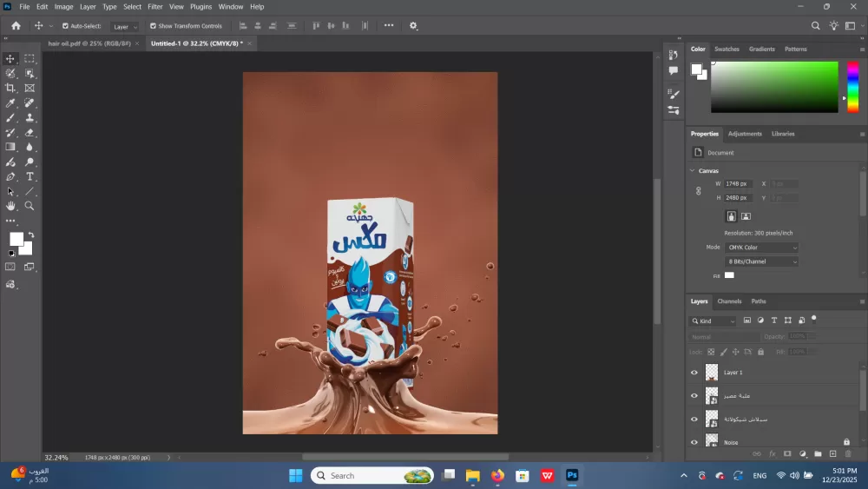Image resolution: width=868 pixels, height=489 pixels.
Task: Open the 8 Bits/Channel dropdown
Action: point(762,261)
